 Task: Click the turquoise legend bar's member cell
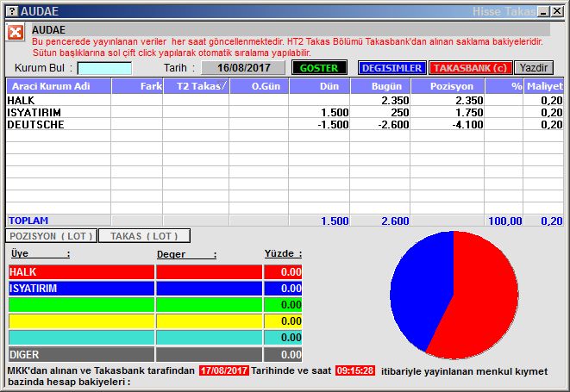coord(81,338)
